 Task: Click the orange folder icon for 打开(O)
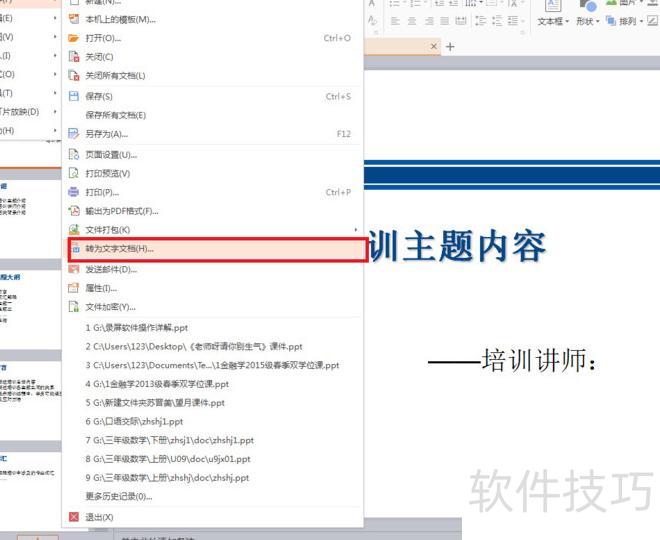(74, 38)
